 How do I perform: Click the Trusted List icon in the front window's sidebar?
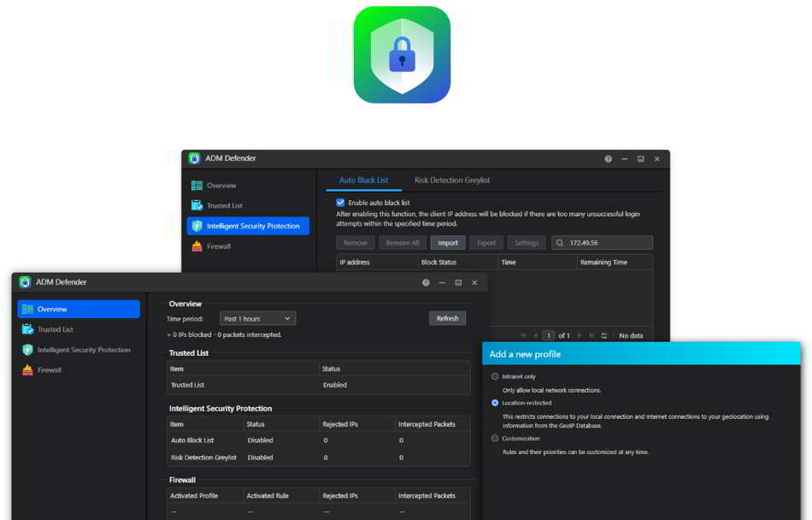tap(27, 329)
